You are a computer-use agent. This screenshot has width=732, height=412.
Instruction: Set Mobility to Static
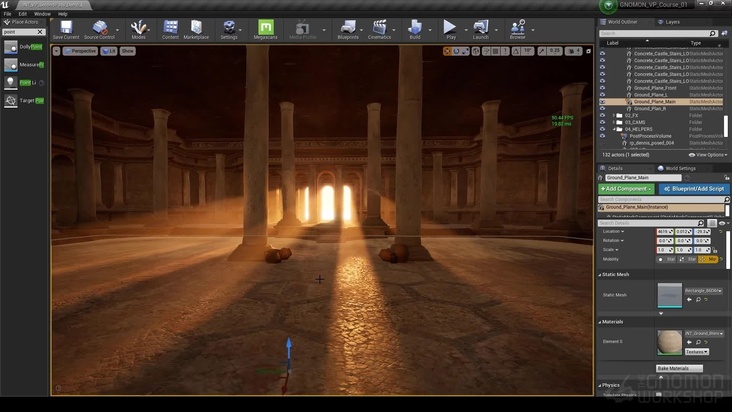(x=666, y=259)
